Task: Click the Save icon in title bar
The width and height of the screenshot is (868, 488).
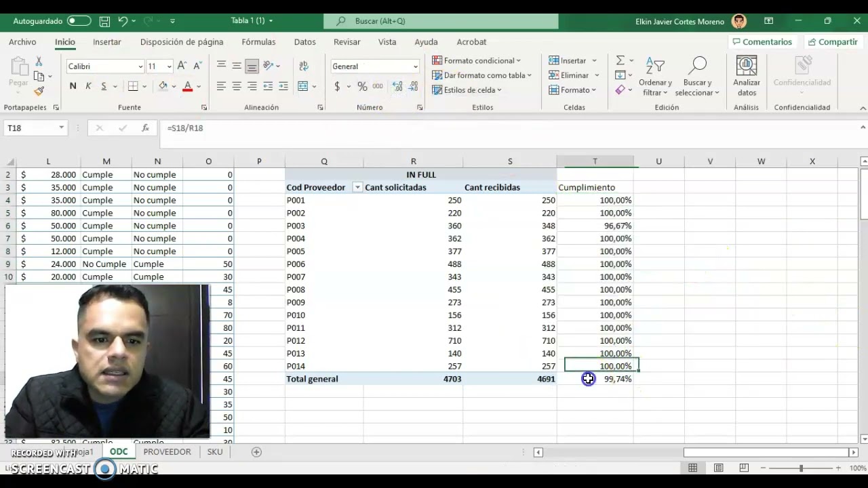Action: click(105, 21)
